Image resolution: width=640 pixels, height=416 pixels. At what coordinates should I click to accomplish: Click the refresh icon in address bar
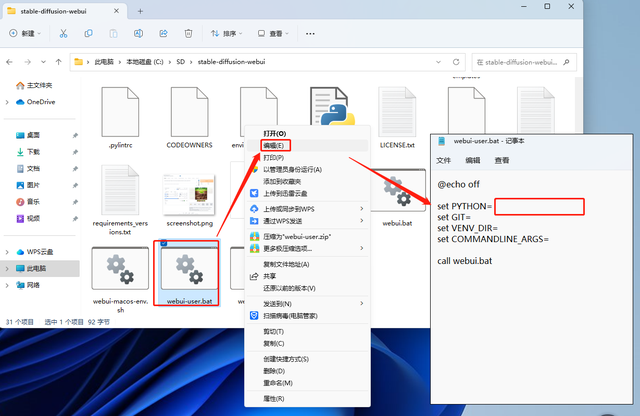coord(456,62)
